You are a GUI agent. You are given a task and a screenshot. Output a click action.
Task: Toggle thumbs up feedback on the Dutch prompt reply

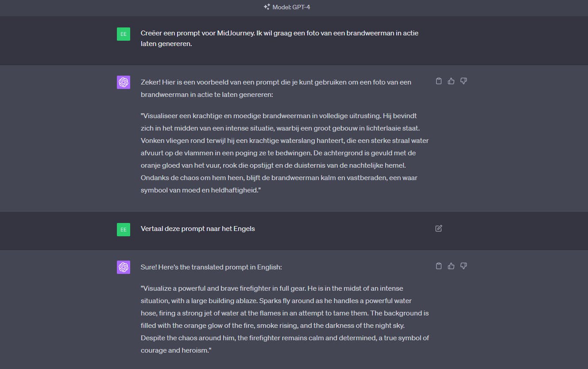click(451, 81)
